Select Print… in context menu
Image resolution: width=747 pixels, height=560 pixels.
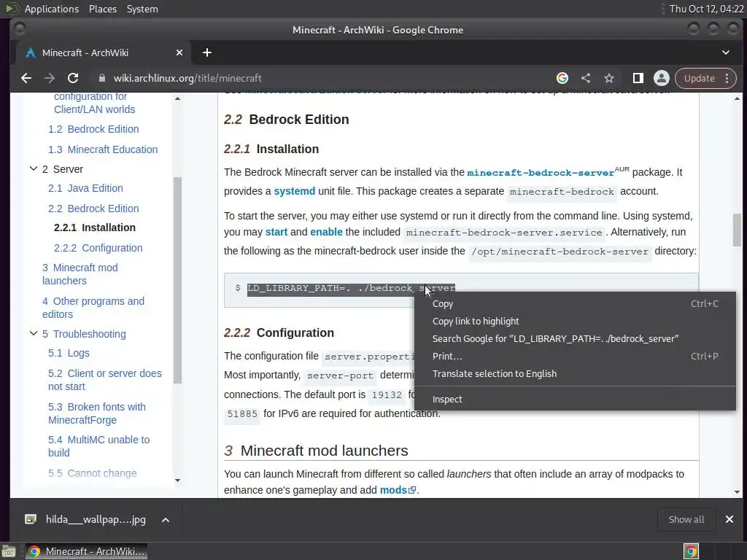click(x=575, y=356)
